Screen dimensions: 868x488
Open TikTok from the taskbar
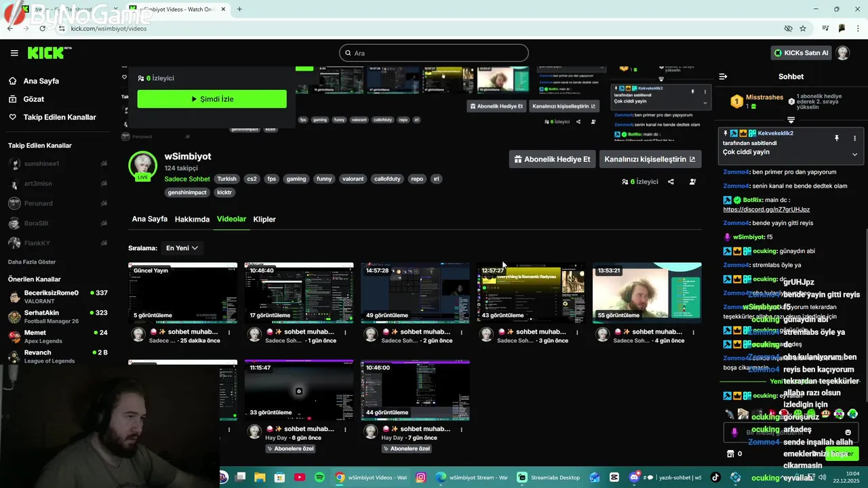coord(715,477)
